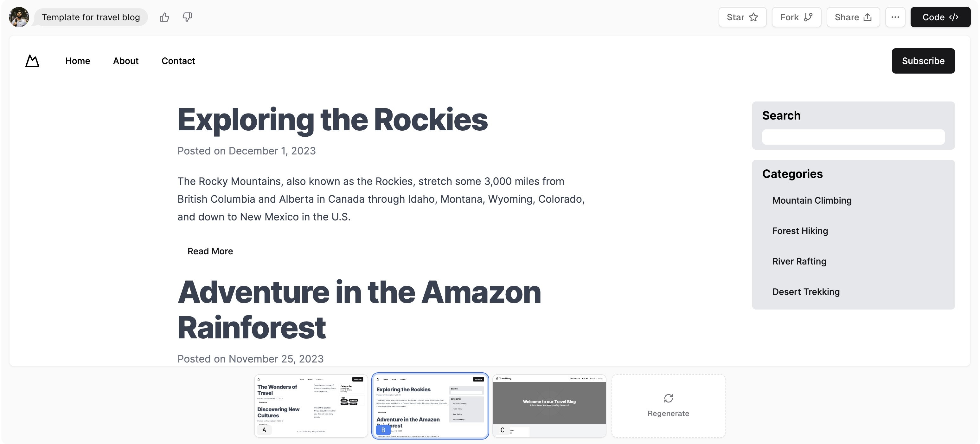Click the Regenerate tile

point(668,406)
